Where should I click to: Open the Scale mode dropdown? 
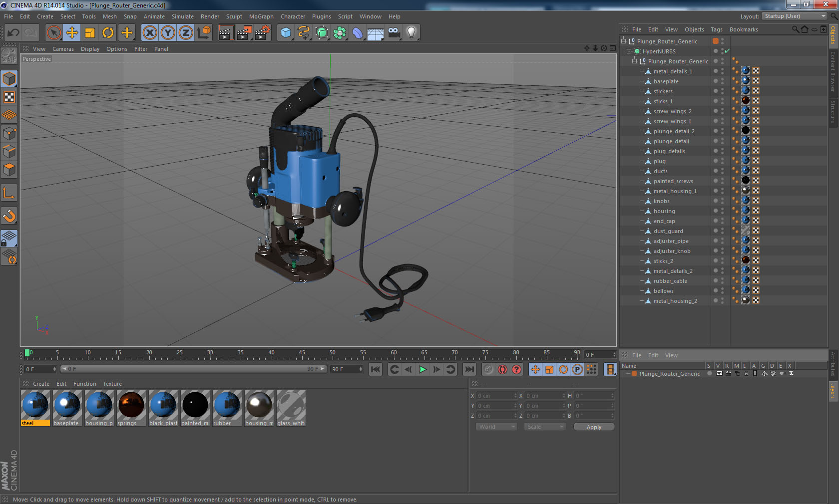[x=545, y=427]
